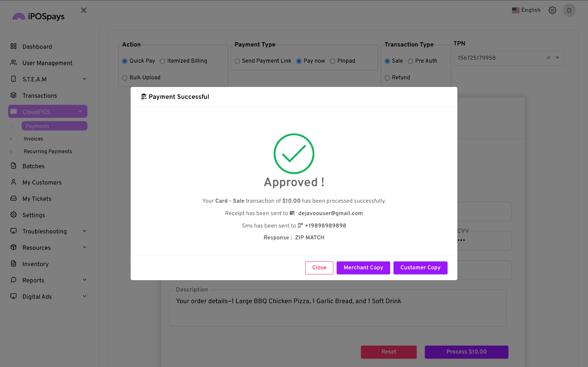Image resolution: width=588 pixels, height=367 pixels.
Task: Click the Customer Copy button
Action: click(420, 267)
